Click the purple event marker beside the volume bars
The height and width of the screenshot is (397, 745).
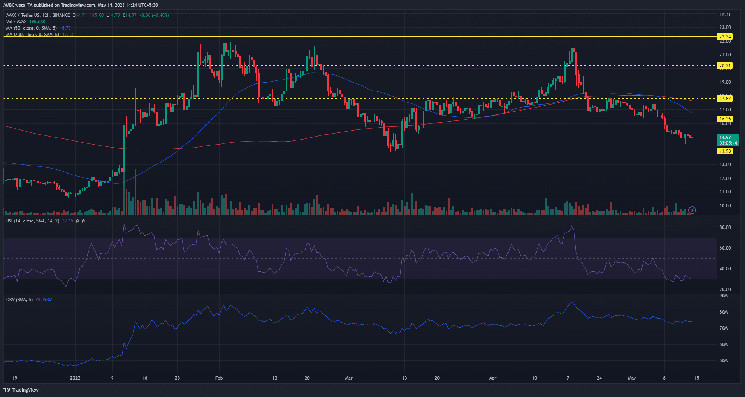[692, 209]
